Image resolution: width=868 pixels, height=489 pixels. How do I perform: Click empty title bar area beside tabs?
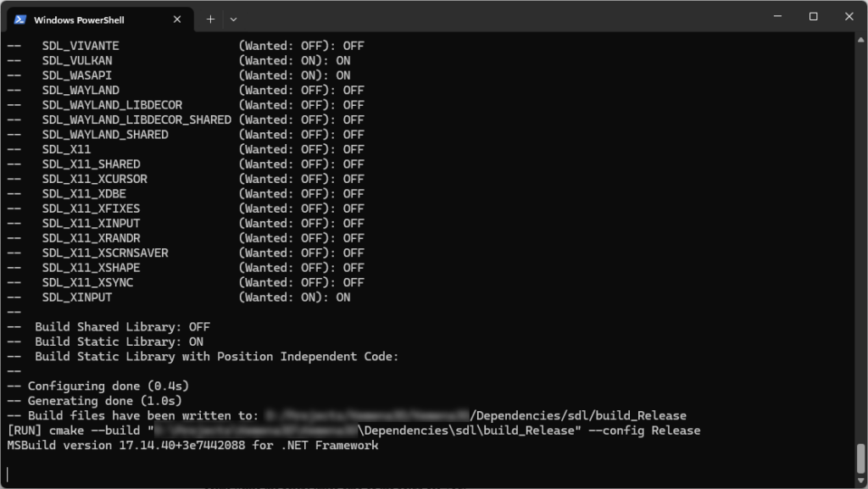[498, 17]
